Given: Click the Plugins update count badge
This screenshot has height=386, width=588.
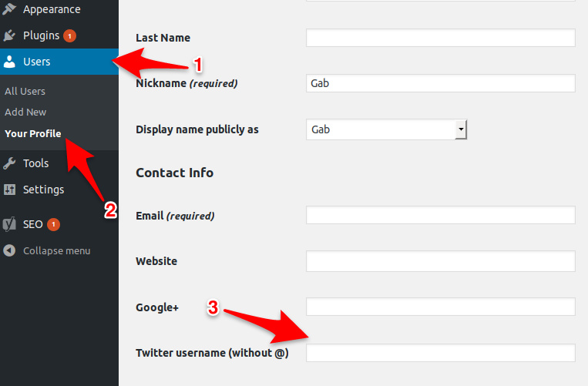Looking at the screenshot, I should click(x=69, y=36).
